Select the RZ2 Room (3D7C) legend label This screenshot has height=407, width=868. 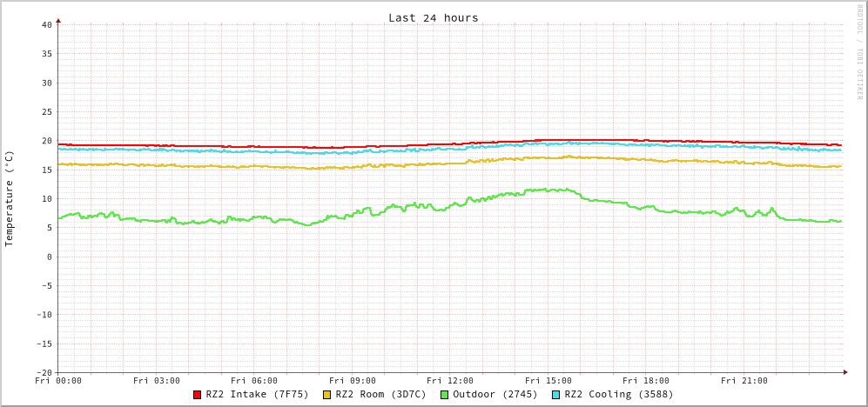[x=380, y=395]
